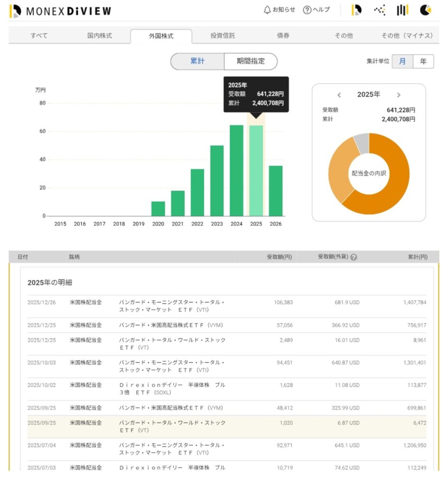Click the 2025年 label in summary card
The width and height of the screenshot is (448, 487).
[369, 95]
